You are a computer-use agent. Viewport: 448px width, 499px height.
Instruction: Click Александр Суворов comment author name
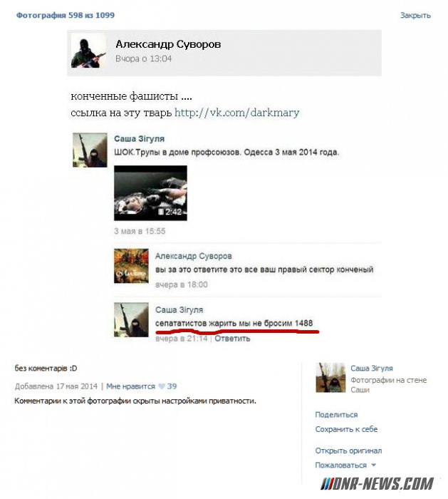[x=193, y=256]
